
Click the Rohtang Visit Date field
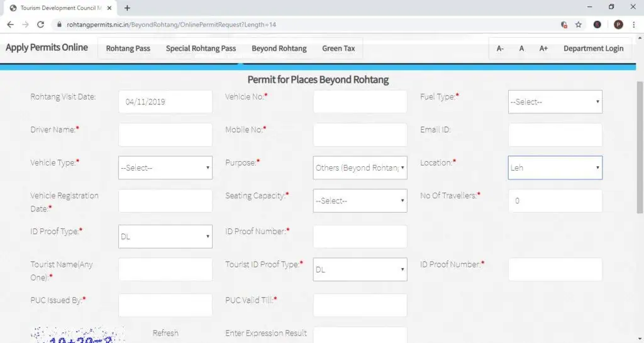(x=165, y=101)
